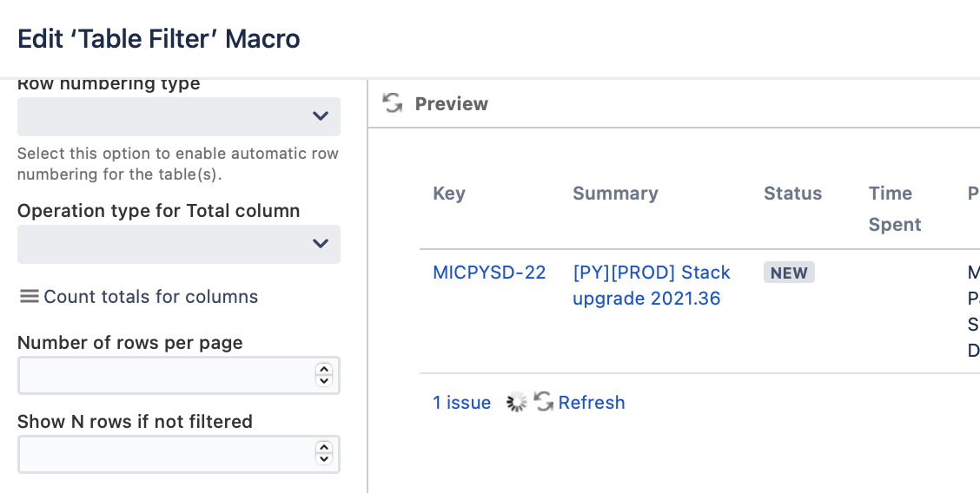Click the loading spinner next to 1 issue
The width and height of the screenshot is (980, 493).
pos(516,403)
